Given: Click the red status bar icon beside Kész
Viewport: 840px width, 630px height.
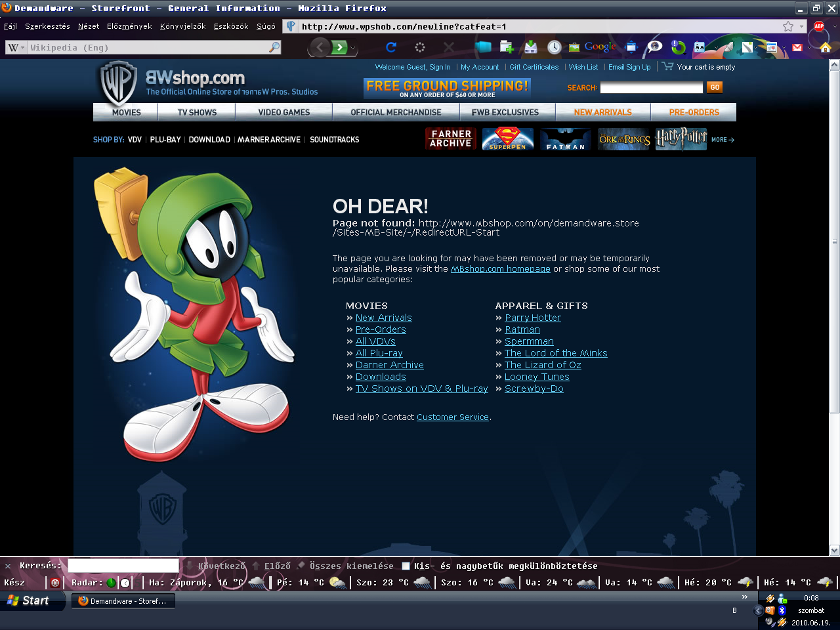Looking at the screenshot, I should point(55,583).
